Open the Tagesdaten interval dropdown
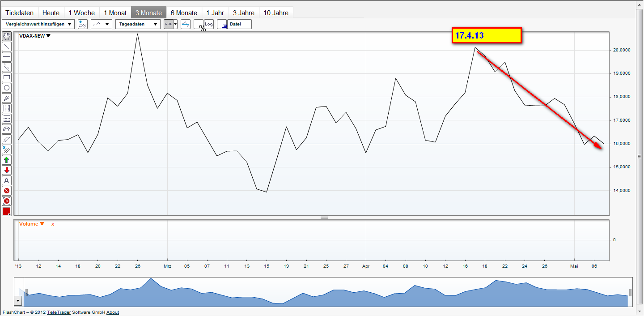 point(138,24)
